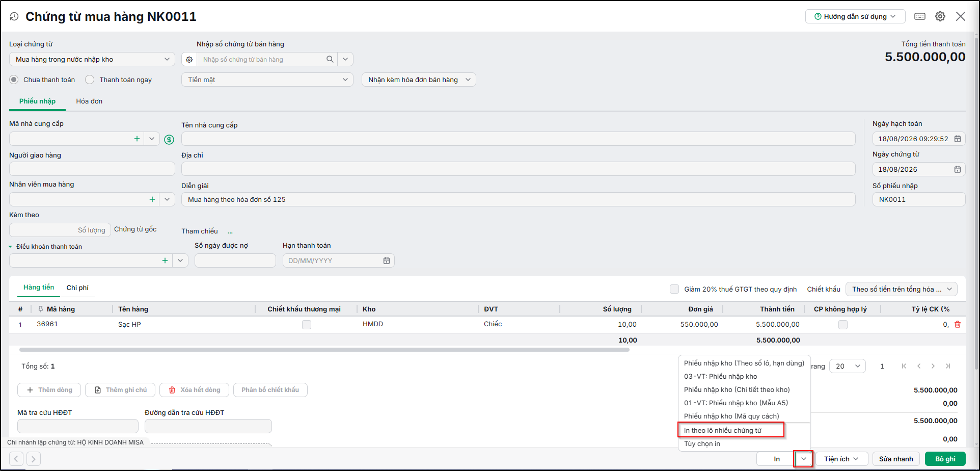Click Phân bổ chiết khấu button

pyautogui.click(x=270, y=390)
